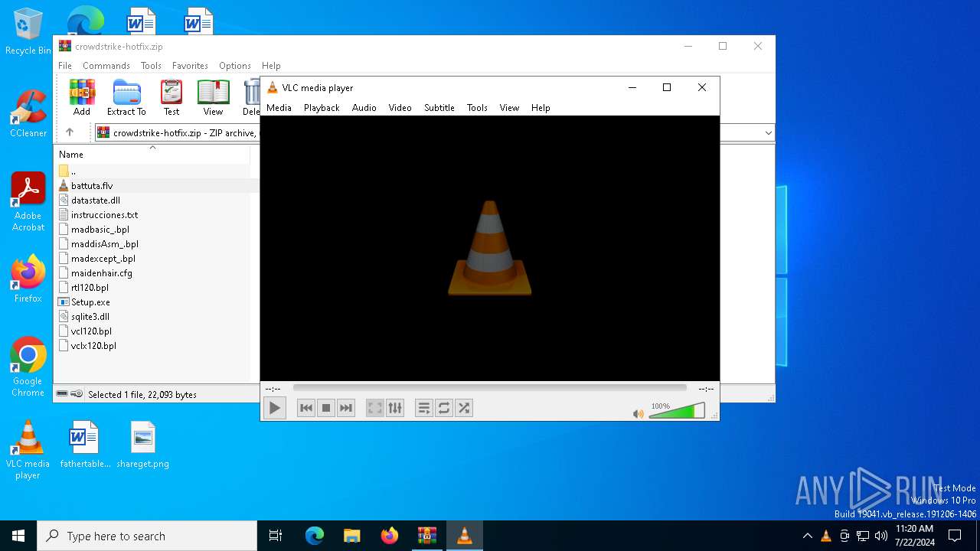
Task: Open WinRAR File menu
Action: click(65, 66)
